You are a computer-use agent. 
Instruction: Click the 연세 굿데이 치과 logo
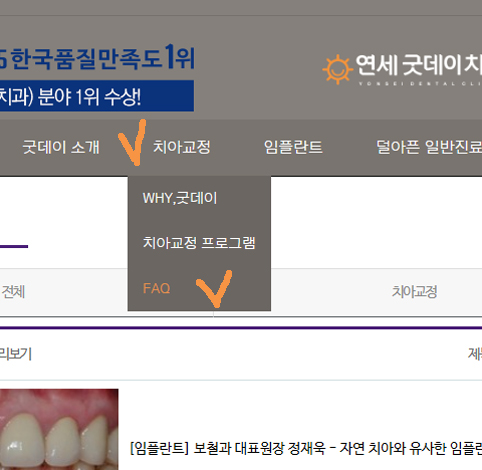click(402, 69)
